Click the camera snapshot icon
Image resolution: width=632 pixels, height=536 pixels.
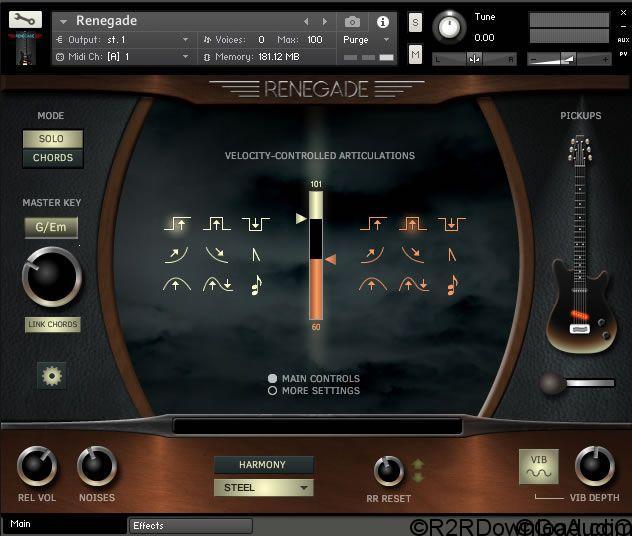point(352,21)
